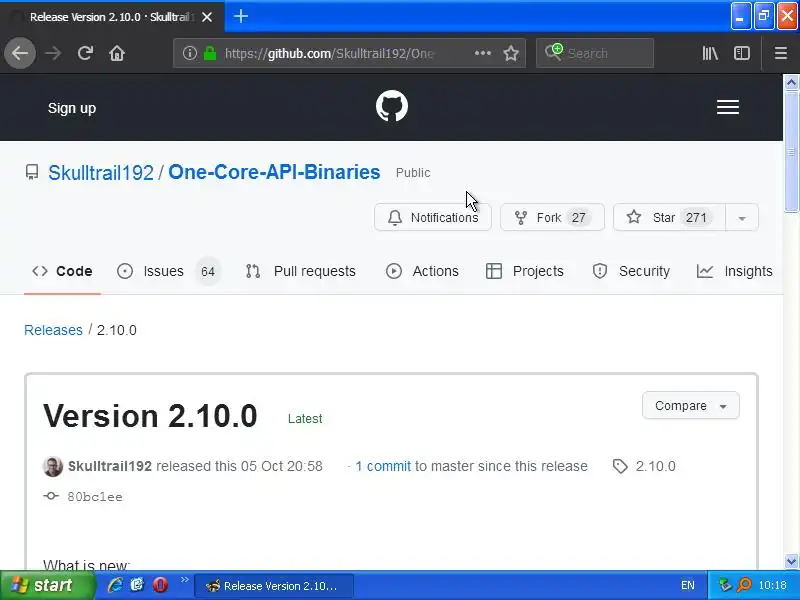Click the 2.10.0 tag label
The image size is (800, 600).
click(656, 466)
